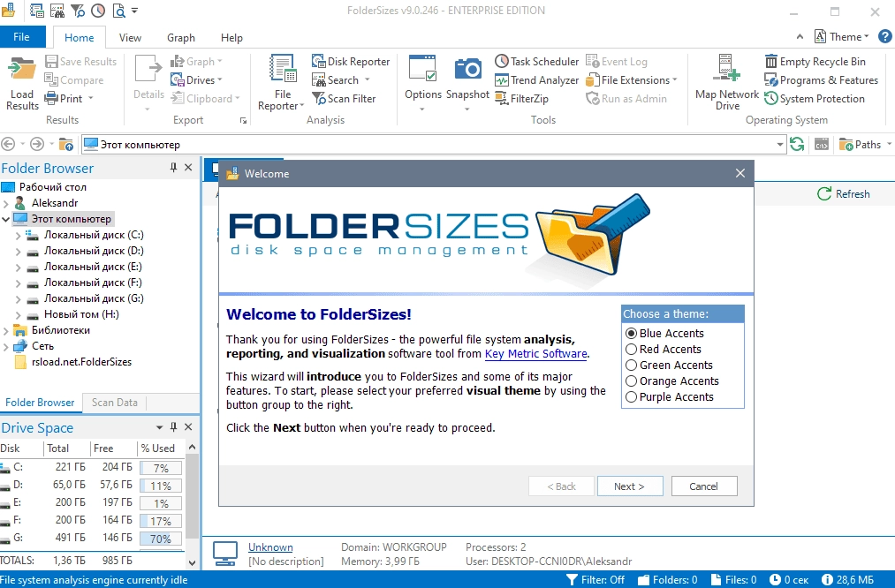Pin the Folder Browser panel

[173, 167]
